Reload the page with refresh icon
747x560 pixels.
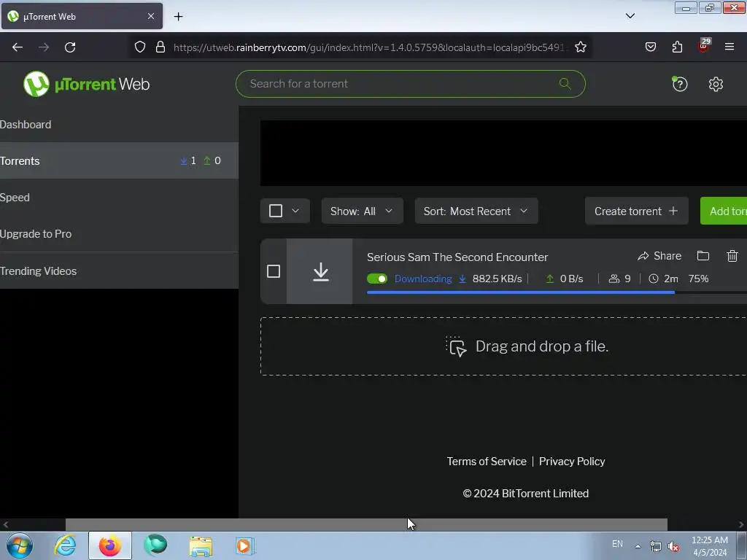click(x=70, y=47)
